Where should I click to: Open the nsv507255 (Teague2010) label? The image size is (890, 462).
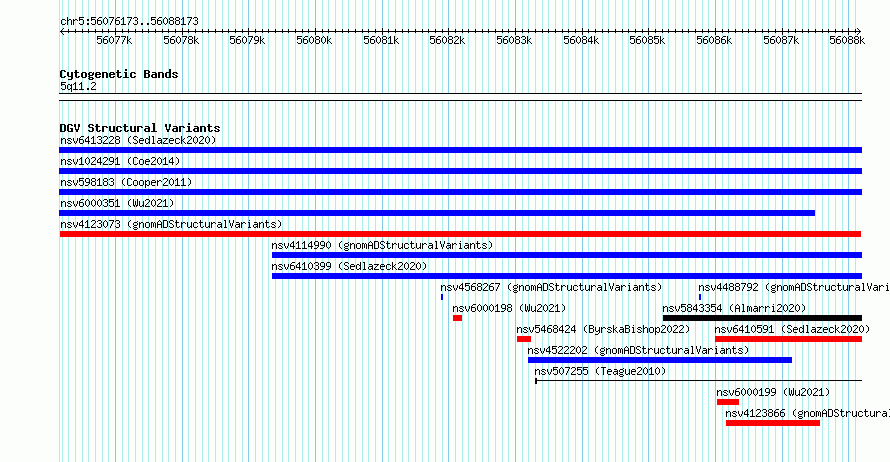tap(600, 371)
